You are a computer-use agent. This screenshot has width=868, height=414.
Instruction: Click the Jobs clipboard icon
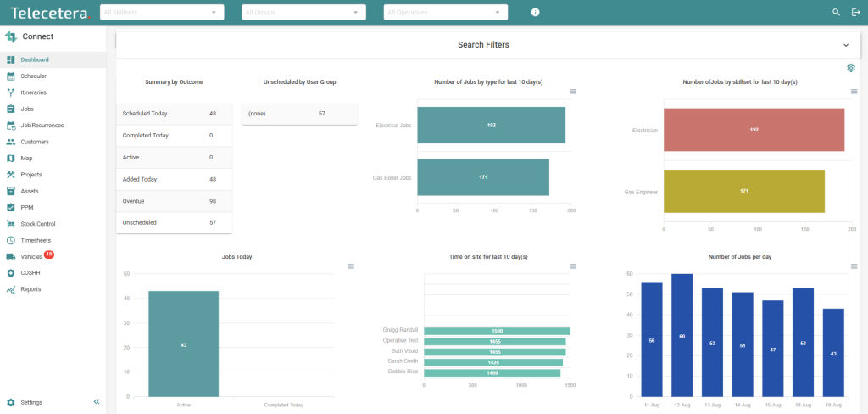coord(10,109)
